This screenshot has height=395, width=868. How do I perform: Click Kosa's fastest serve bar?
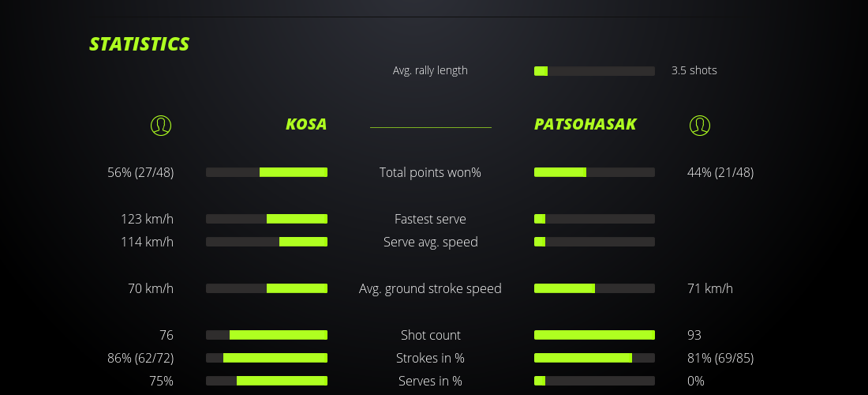(267, 219)
